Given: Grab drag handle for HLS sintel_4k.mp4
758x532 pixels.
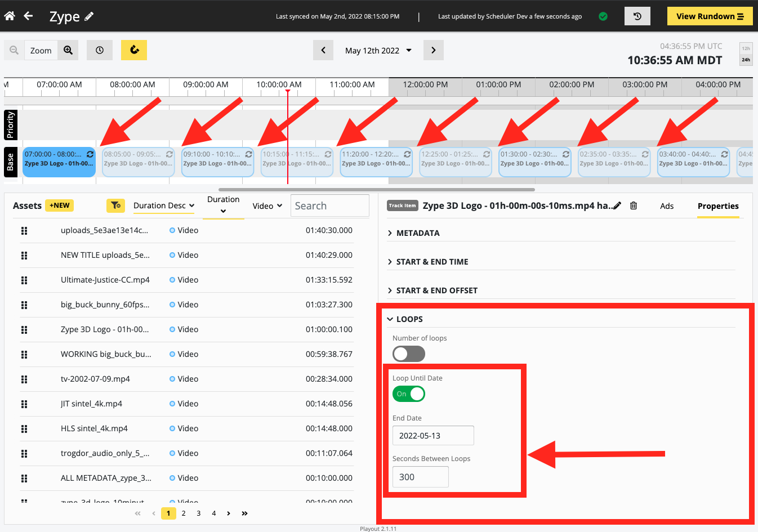Looking at the screenshot, I should click(x=24, y=428).
